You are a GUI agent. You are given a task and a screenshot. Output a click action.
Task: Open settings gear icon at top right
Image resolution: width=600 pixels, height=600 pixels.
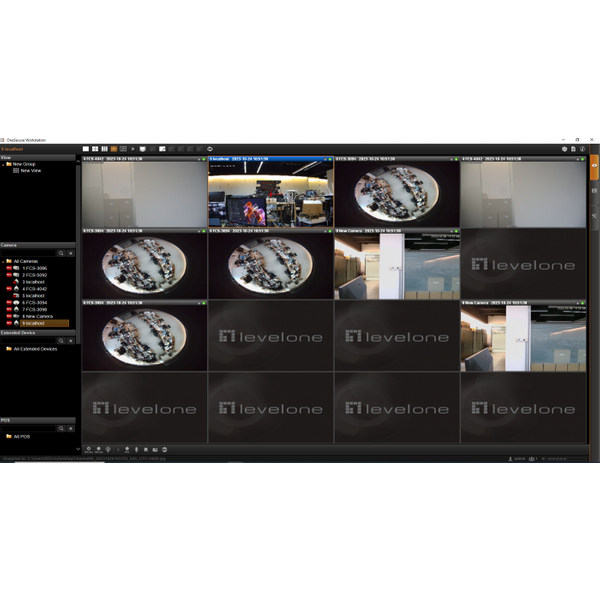pyautogui.click(x=564, y=149)
